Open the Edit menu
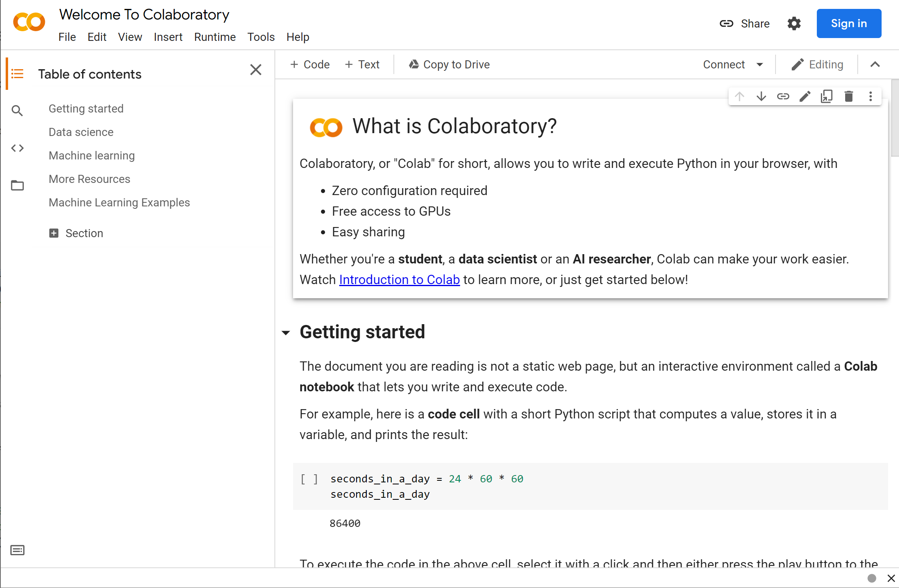 [97, 37]
